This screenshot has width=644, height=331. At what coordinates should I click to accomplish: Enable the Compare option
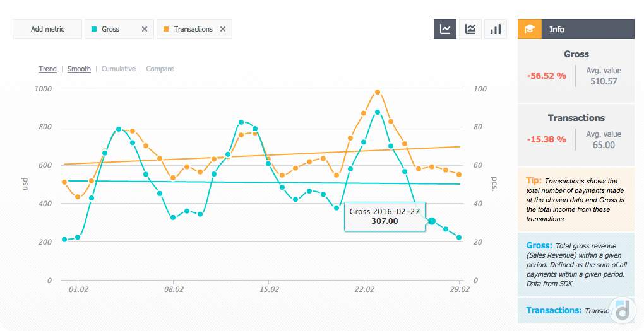point(160,69)
